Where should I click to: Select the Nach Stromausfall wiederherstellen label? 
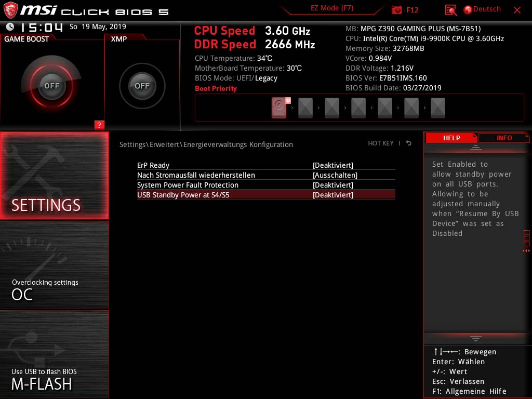point(196,175)
